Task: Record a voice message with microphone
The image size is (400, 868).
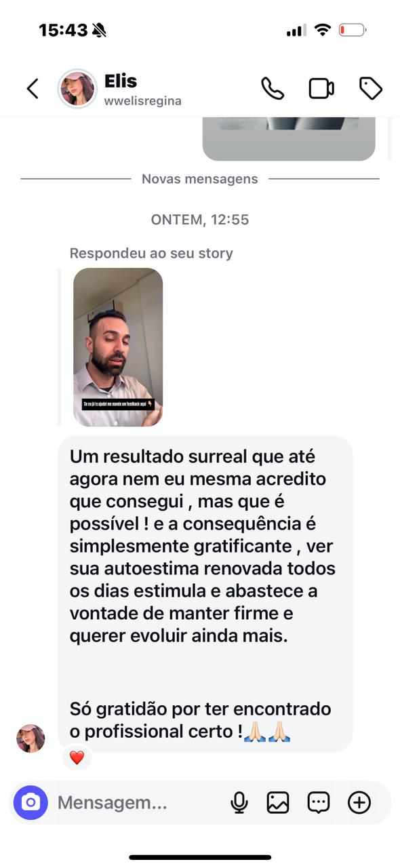Action: point(239,803)
